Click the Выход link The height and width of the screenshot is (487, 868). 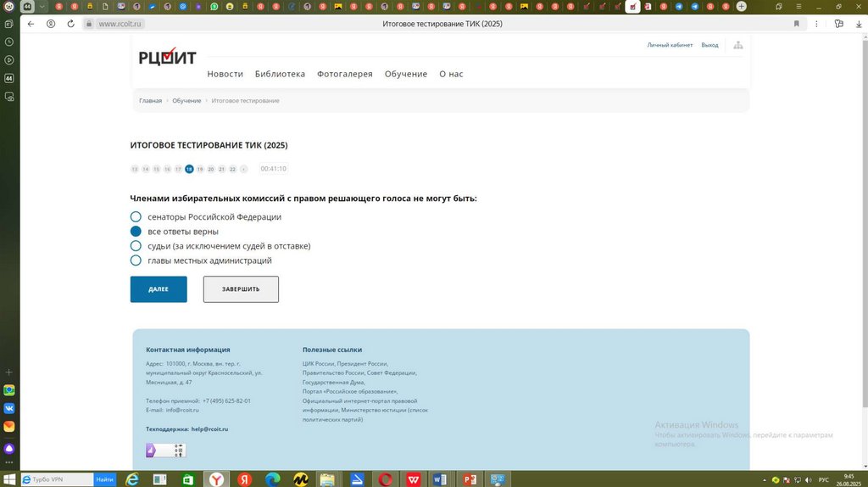(709, 45)
